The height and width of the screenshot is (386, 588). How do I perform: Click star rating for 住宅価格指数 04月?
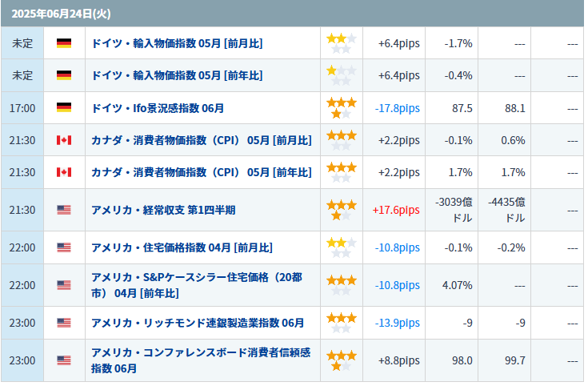(341, 247)
